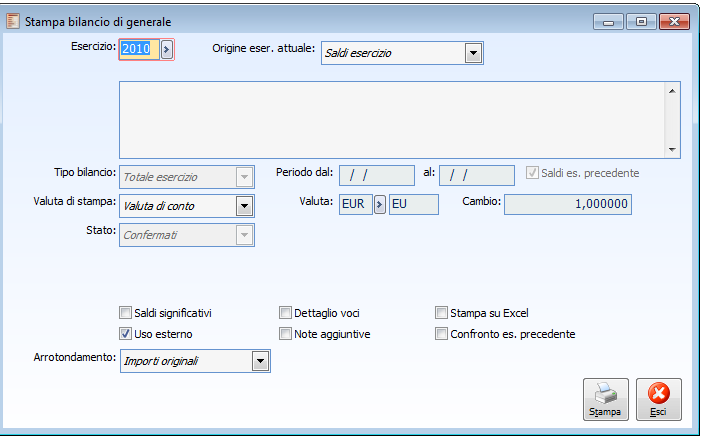This screenshot has width=702, height=441.
Task: Click the Esercizio 2010 input field
Action: [139, 49]
